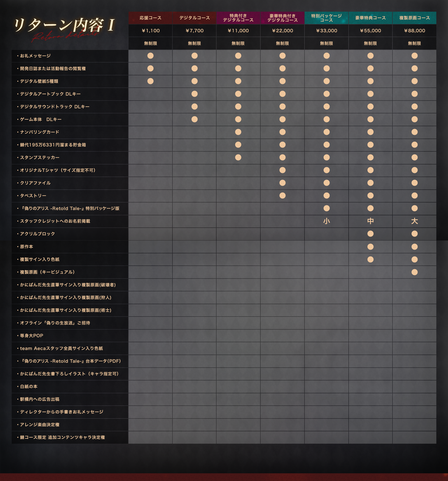Viewport: 448px width, 481px height.
Task: Select the 特別パッケージコース header cell
Action: coord(326,18)
